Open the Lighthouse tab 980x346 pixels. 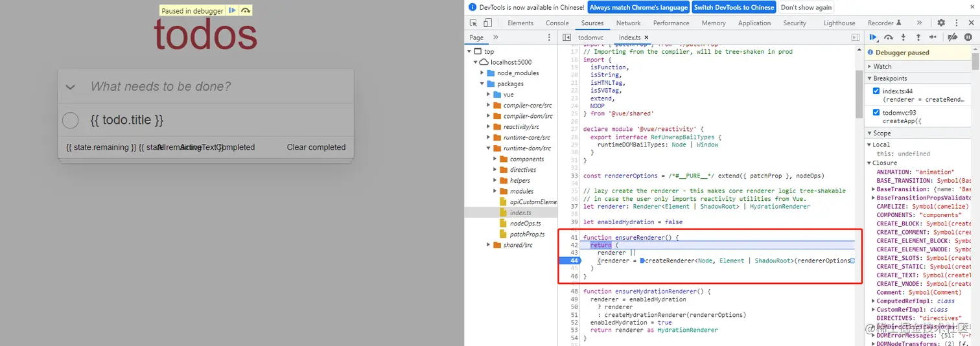[x=839, y=23]
